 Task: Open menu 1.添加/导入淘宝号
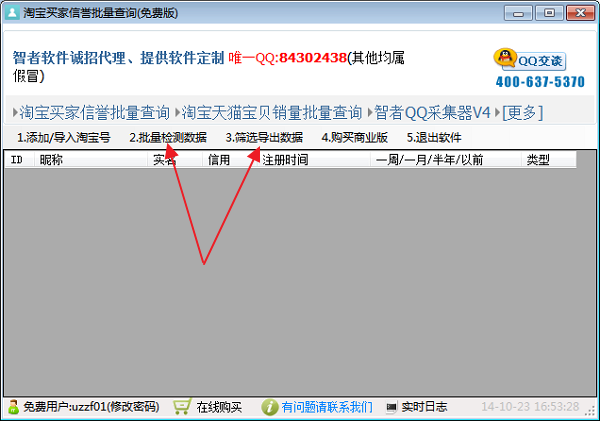pos(64,137)
